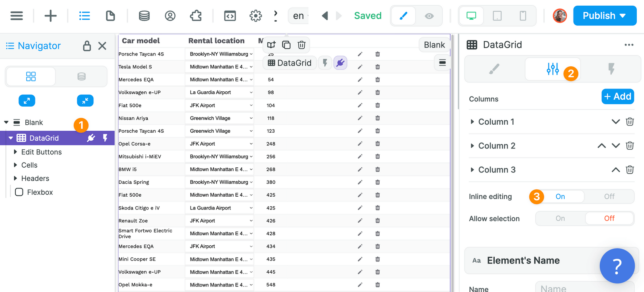This screenshot has width=644, height=292.
Task: Open the user profile avatar
Action: (x=559, y=16)
